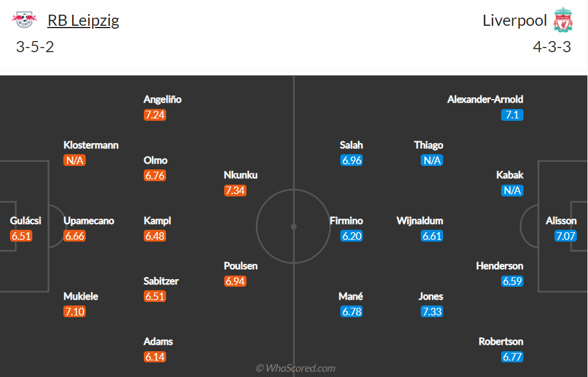Open Upamecano's player name
Viewport: 588px width, 377px height.
[x=89, y=220]
